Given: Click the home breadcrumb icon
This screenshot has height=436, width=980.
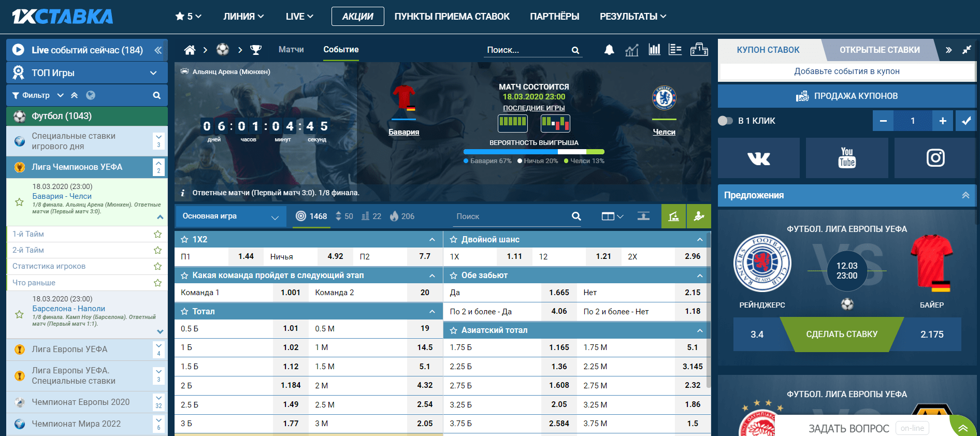Looking at the screenshot, I should [190, 50].
